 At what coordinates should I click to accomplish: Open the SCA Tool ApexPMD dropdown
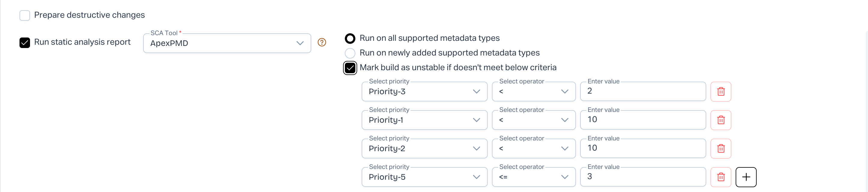tap(227, 43)
